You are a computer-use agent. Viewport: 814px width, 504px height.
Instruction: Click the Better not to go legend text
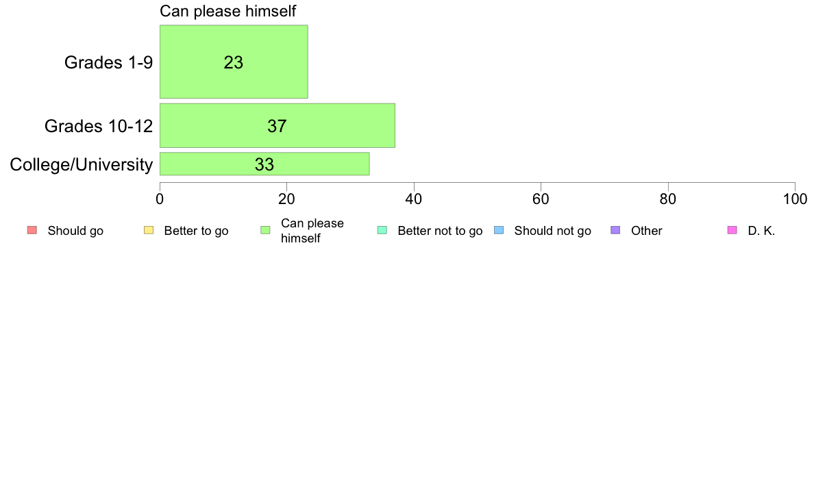tap(440, 231)
